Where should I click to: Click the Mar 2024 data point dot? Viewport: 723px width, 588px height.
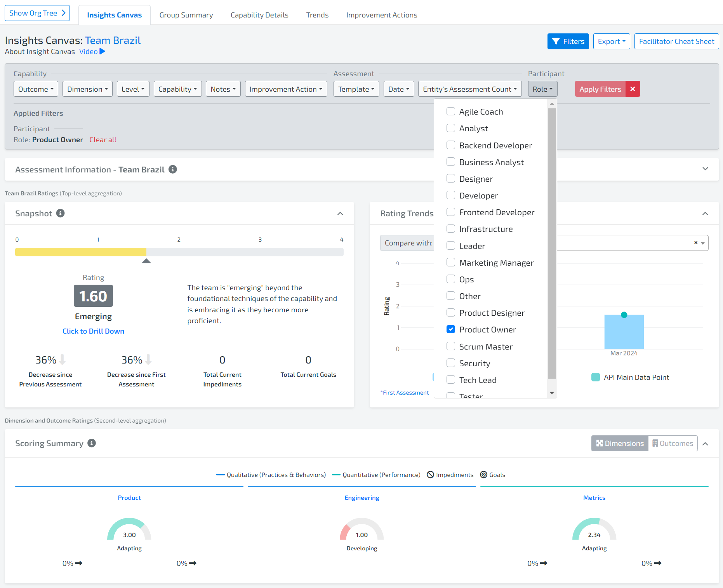click(624, 315)
